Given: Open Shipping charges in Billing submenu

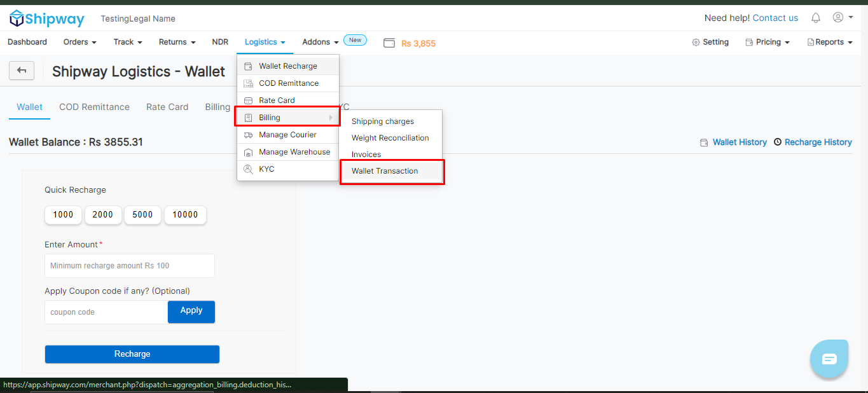Looking at the screenshot, I should point(383,121).
